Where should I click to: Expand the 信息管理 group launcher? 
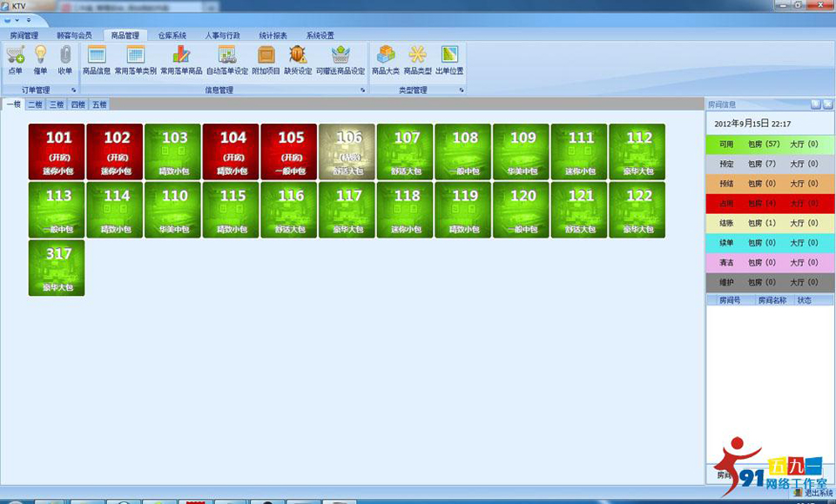(362, 90)
